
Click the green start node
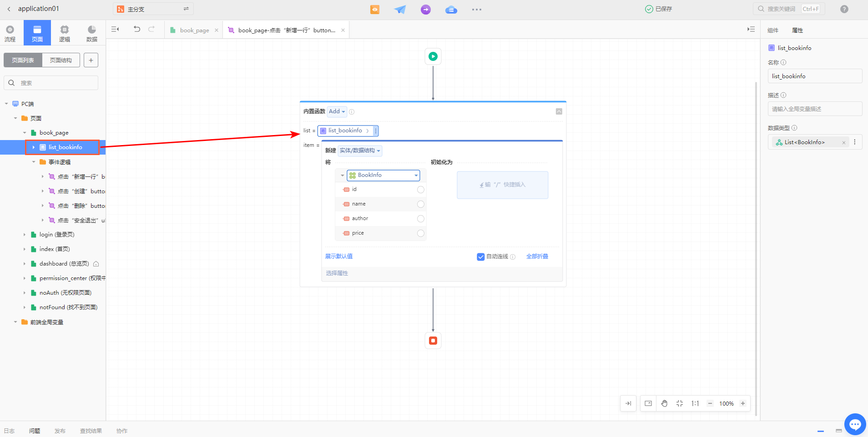[433, 56]
